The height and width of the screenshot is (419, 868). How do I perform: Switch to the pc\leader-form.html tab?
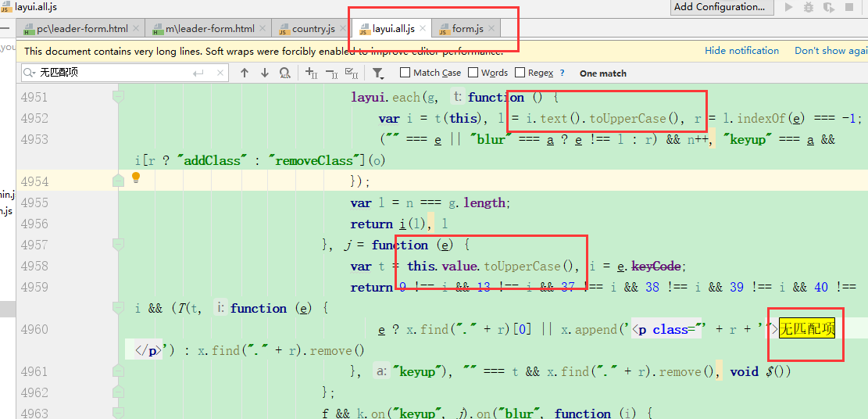tap(82, 28)
